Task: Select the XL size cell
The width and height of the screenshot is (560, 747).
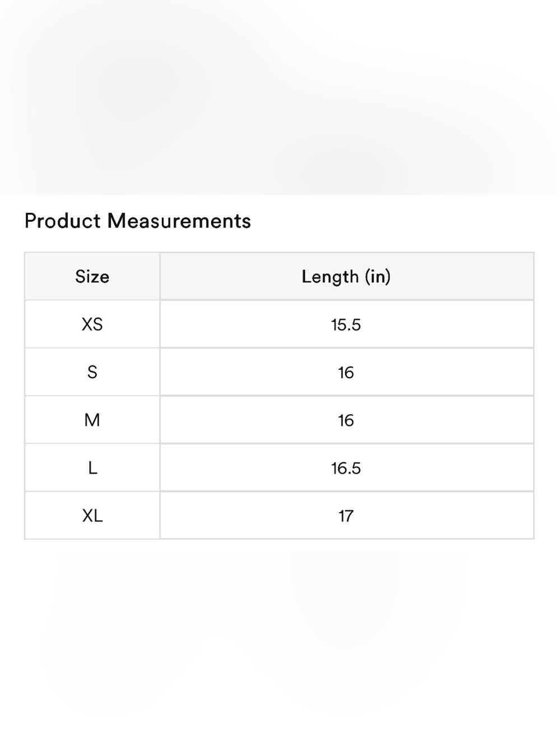Action: [92, 516]
